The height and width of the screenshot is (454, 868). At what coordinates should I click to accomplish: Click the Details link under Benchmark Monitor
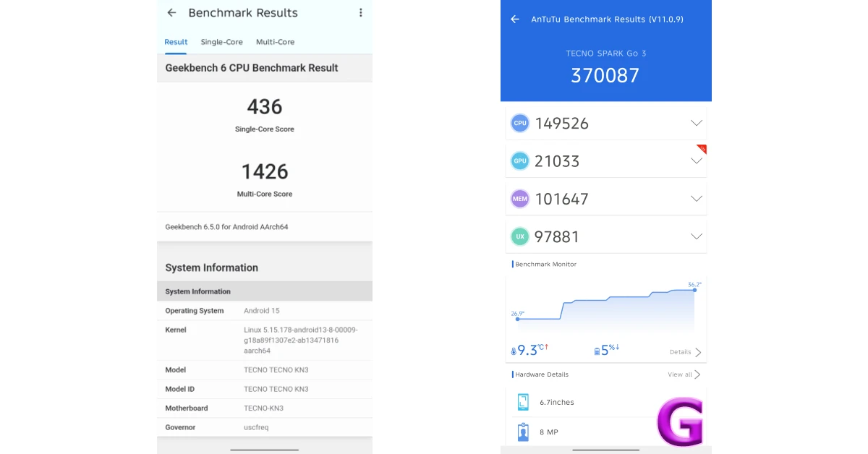pyautogui.click(x=680, y=352)
